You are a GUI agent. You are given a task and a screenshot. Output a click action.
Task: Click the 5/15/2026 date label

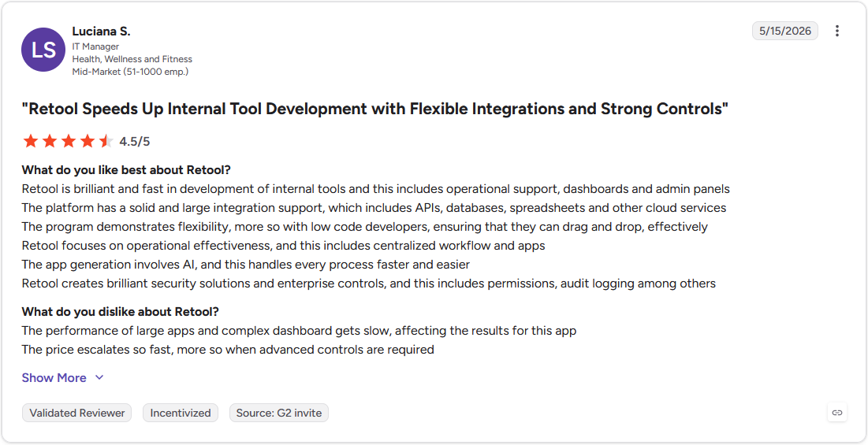tap(785, 31)
